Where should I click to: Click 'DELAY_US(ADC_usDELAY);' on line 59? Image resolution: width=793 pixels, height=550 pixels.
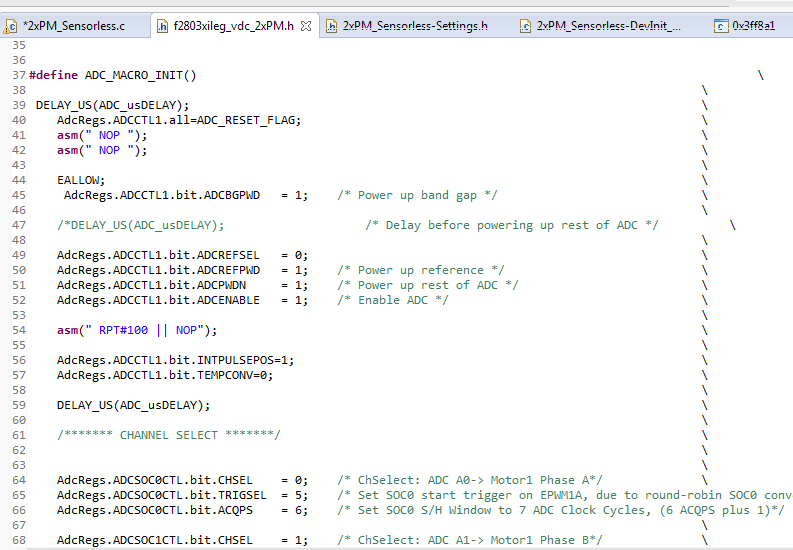tap(134, 405)
